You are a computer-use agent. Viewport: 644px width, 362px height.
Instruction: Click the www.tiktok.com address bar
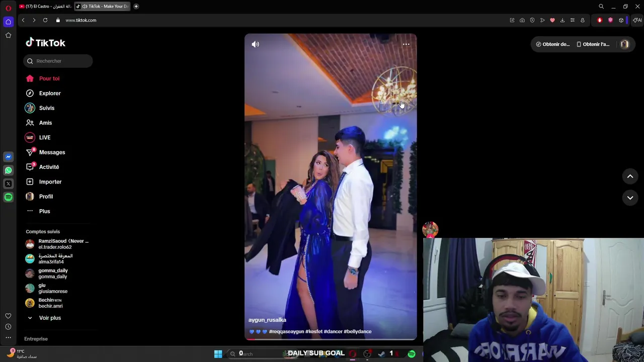pyautogui.click(x=80, y=20)
